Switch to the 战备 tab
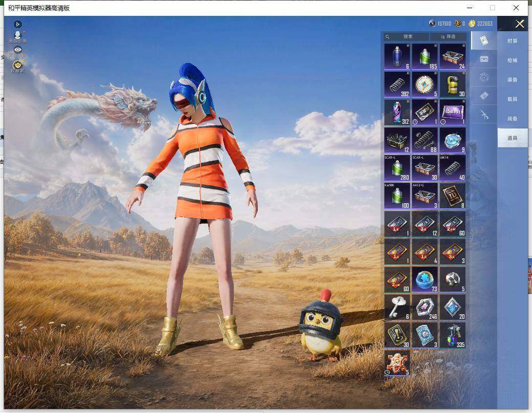This screenshot has height=413, width=532. tap(513, 118)
